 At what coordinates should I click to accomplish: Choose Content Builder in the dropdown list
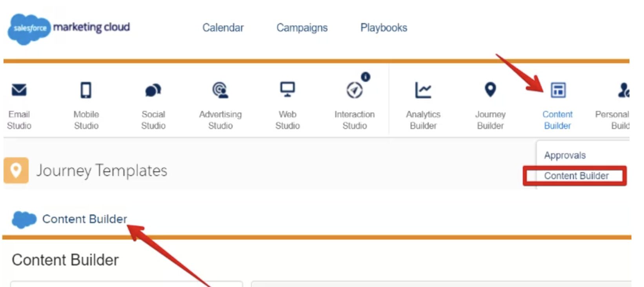[577, 176]
